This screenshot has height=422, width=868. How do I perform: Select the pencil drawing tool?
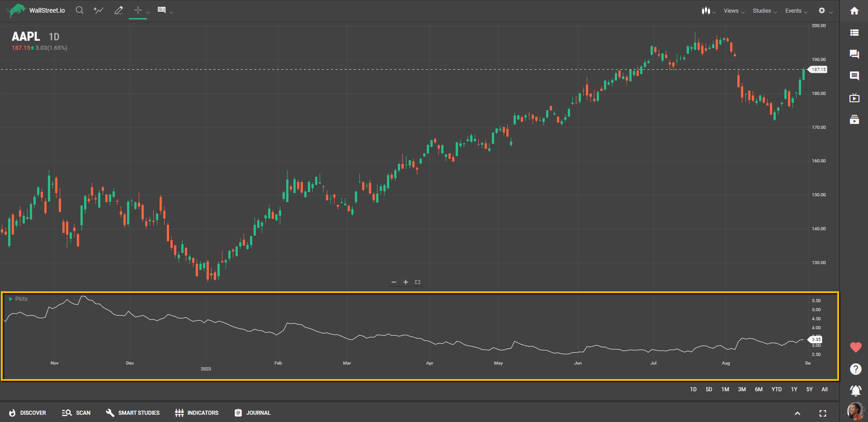click(x=118, y=10)
